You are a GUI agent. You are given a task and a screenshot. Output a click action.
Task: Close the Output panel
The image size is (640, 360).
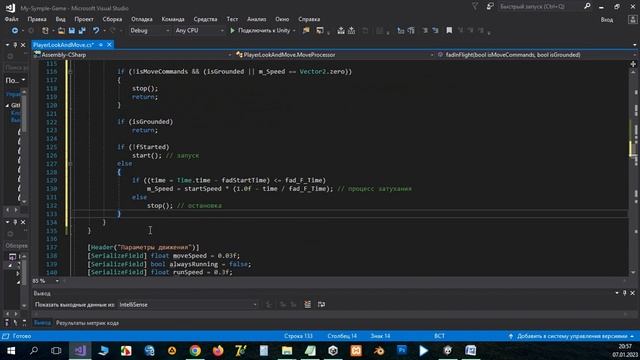[x=632, y=293]
